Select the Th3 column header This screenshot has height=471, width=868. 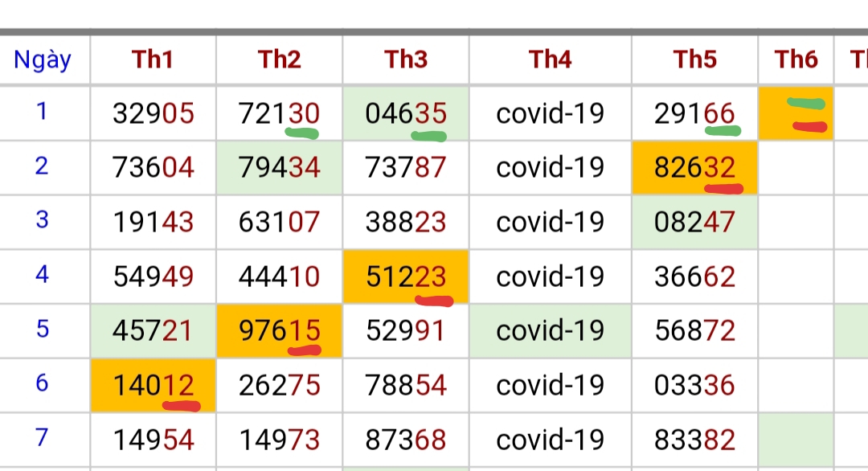point(406,59)
